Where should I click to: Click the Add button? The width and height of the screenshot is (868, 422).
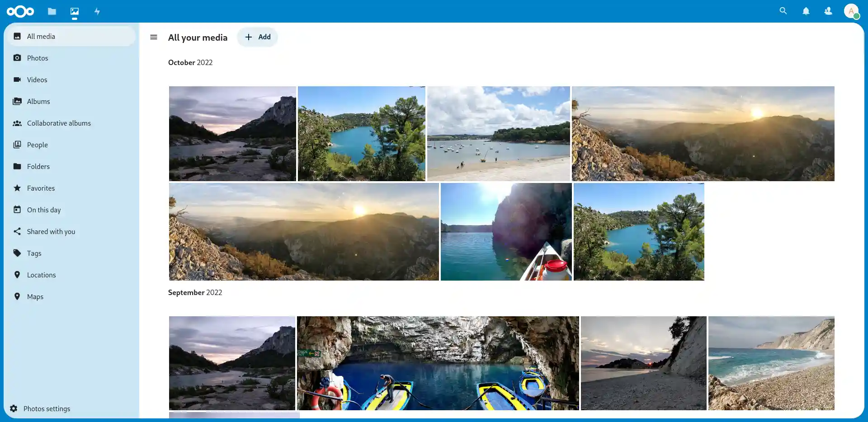coord(257,37)
